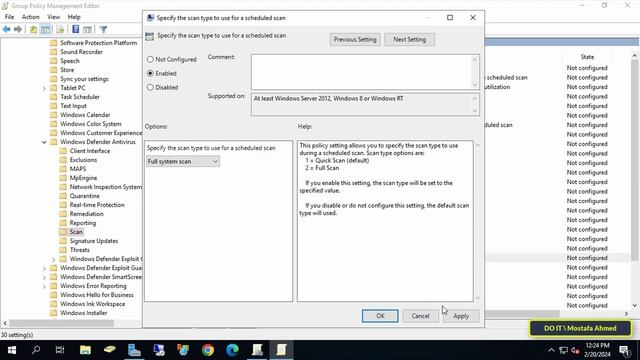The image size is (640, 360).
Task: Select the Network Inspection System folder
Action: click(105, 187)
